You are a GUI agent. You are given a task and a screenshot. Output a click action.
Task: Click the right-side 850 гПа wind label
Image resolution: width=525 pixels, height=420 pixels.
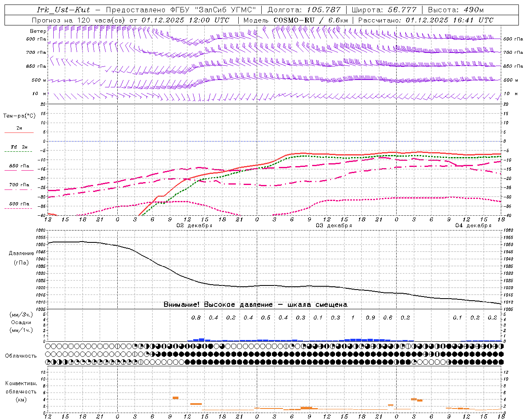click(x=513, y=66)
